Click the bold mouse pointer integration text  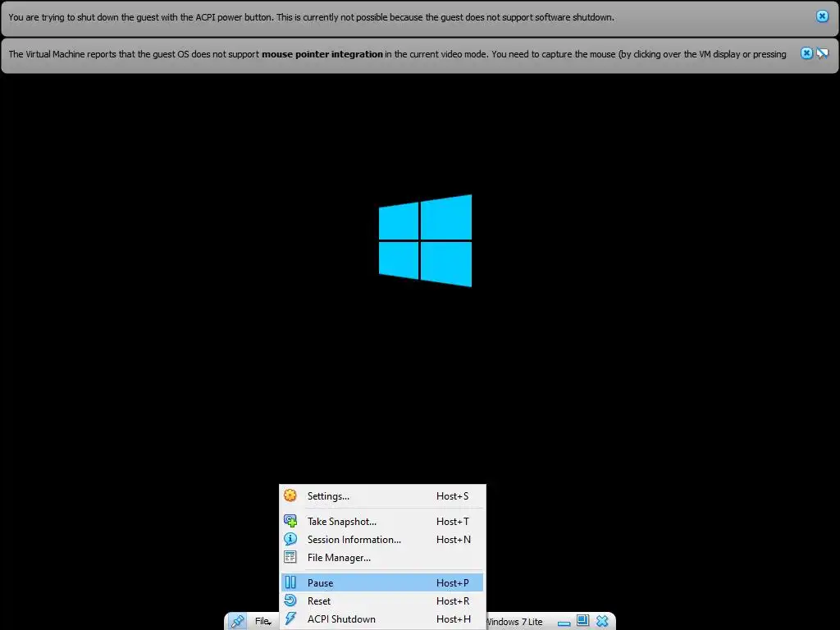coord(322,54)
